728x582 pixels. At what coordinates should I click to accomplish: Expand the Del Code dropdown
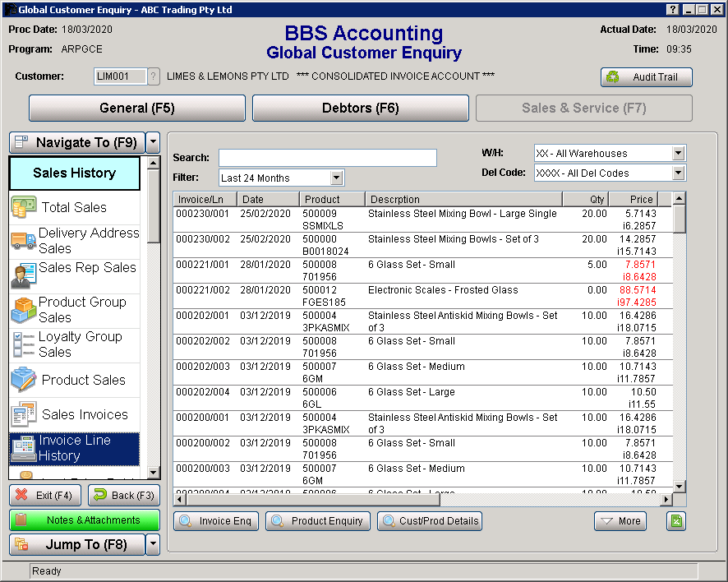tap(675, 173)
